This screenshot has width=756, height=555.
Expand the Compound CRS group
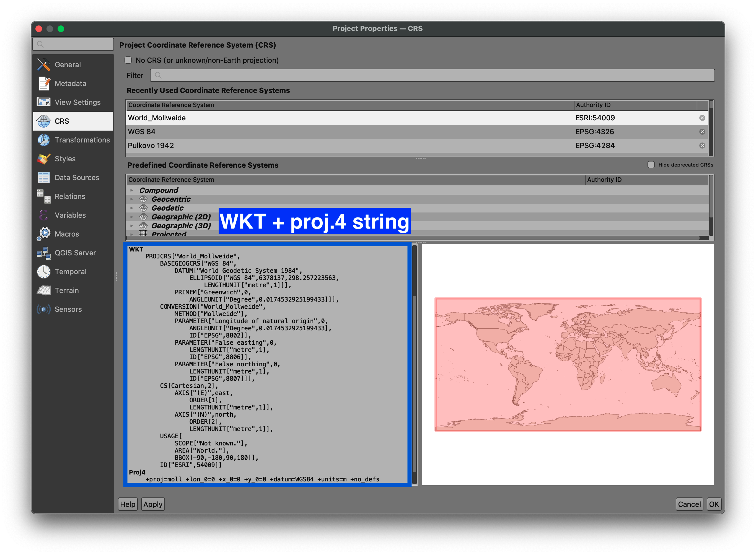click(132, 190)
